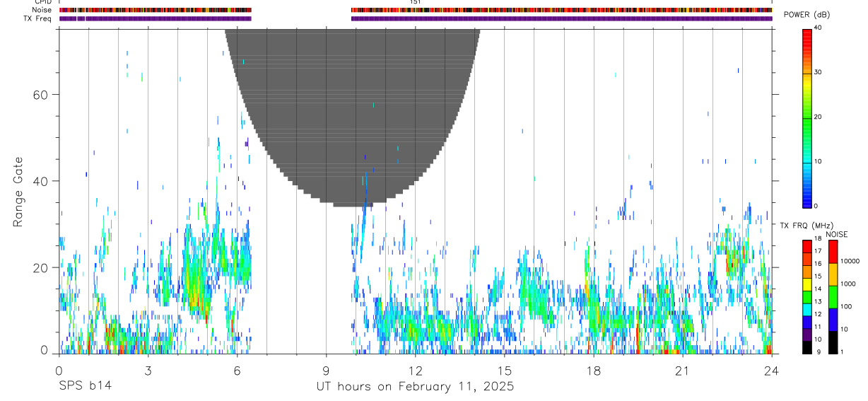The width and height of the screenshot is (868, 401).
Task: Click the Noise strip segment before 6 UT
Action: pyautogui.click(x=155, y=10)
